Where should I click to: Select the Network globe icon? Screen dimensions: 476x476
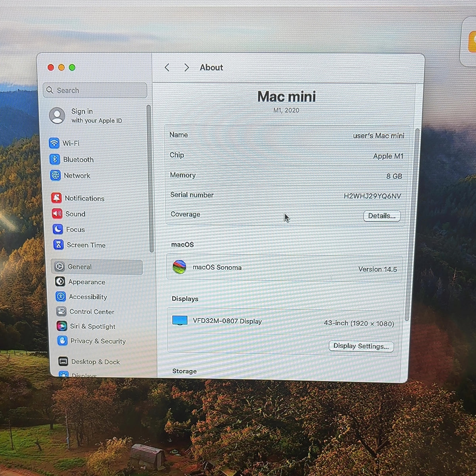click(56, 175)
